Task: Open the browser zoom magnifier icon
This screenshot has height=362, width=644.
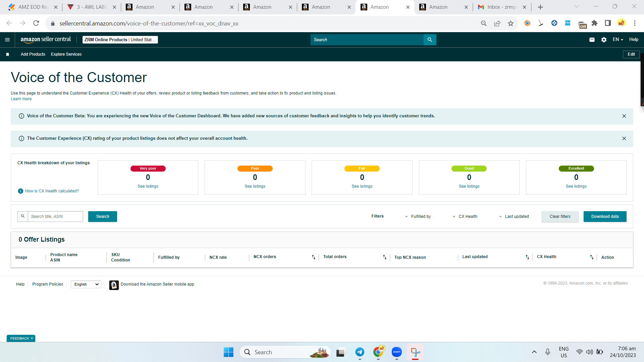Action: point(484,23)
